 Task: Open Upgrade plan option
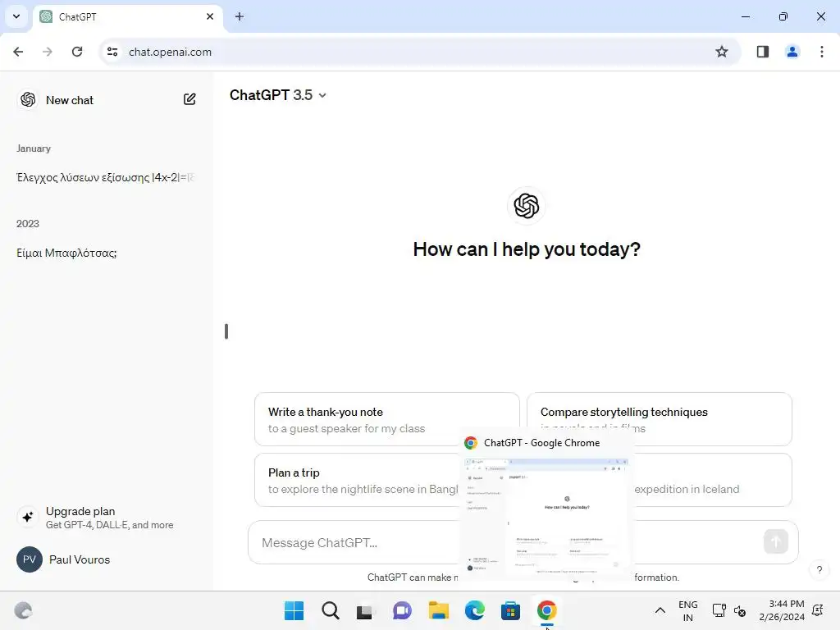tap(106, 518)
